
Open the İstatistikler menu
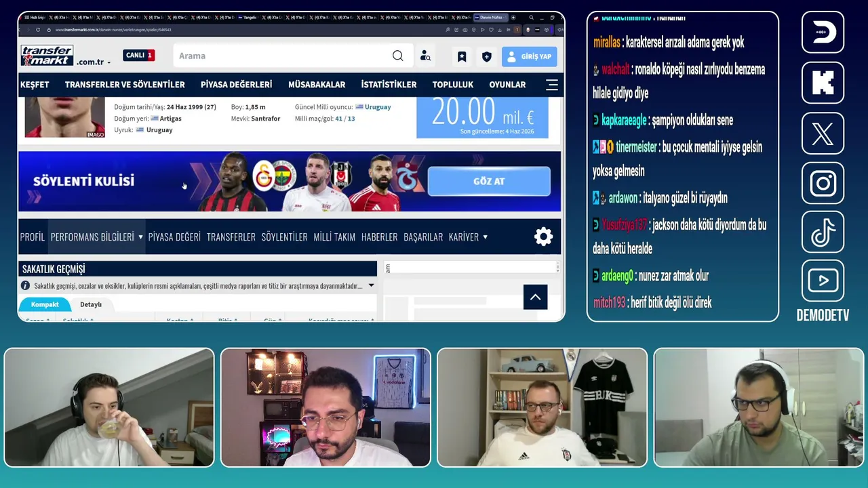pos(389,85)
